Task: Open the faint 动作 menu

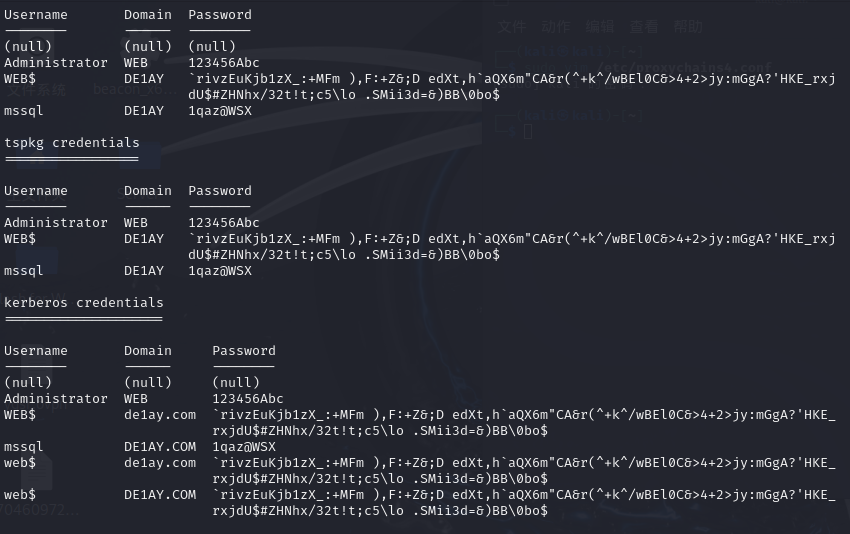Action: (x=556, y=27)
